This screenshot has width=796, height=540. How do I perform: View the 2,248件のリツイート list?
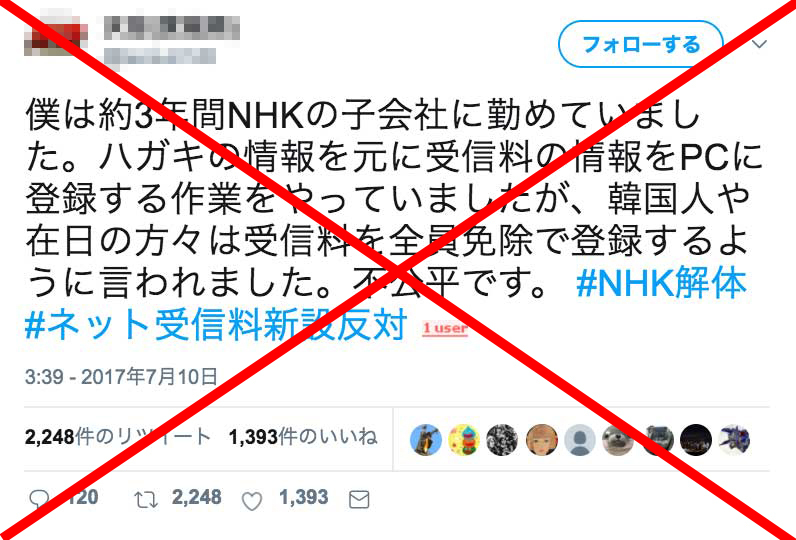118,437
